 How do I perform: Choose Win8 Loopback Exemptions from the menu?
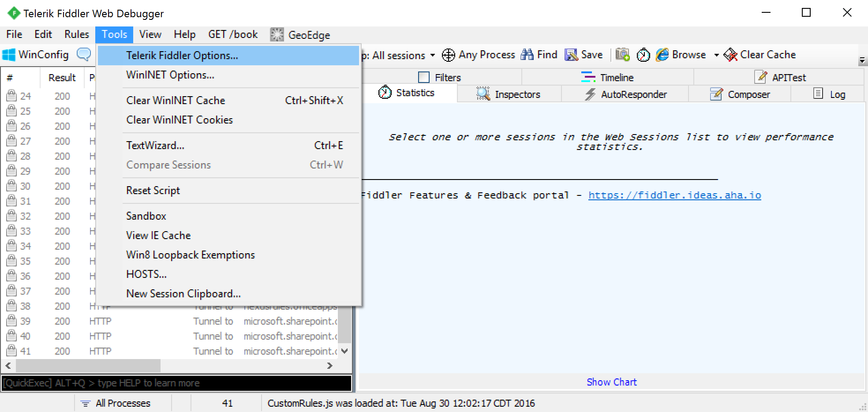click(x=190, y=255)
